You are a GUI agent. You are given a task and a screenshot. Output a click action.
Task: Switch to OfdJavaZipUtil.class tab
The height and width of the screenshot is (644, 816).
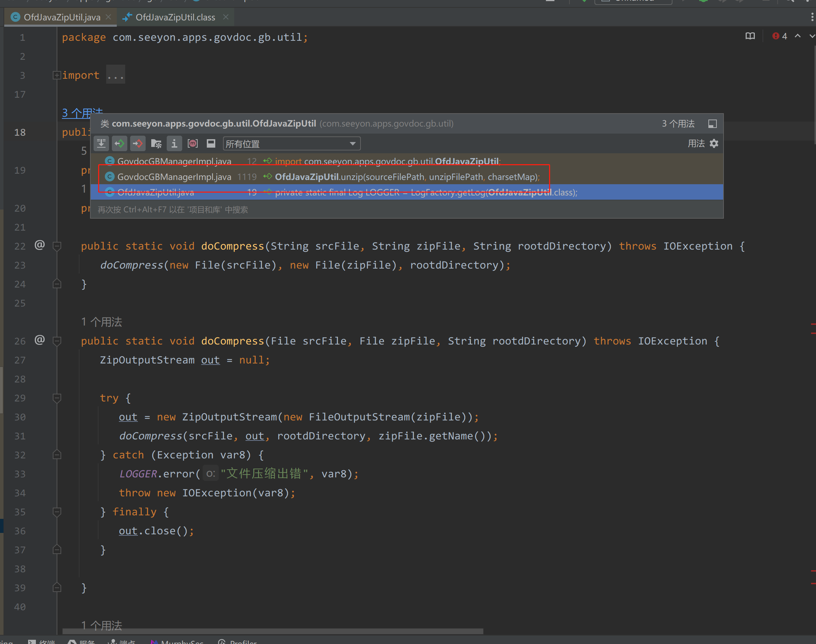[x=175, y=17]
